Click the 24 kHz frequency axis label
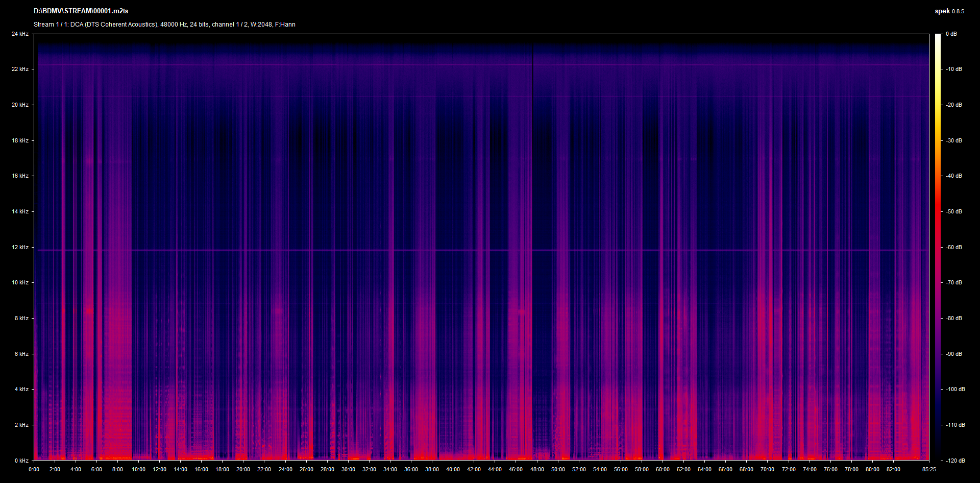Viewport: 980px width, 483px height. (x=20, y=34)
